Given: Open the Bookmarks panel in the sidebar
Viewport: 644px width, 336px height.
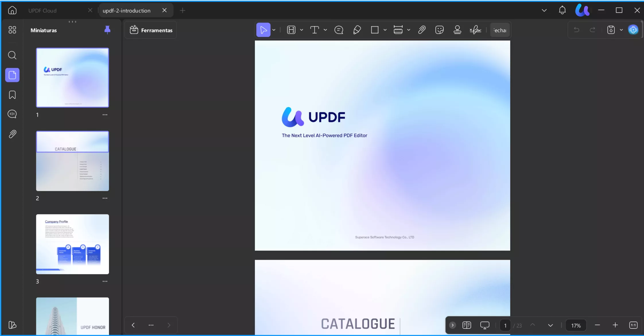Looking at the screenshot, I should point(12,95).
